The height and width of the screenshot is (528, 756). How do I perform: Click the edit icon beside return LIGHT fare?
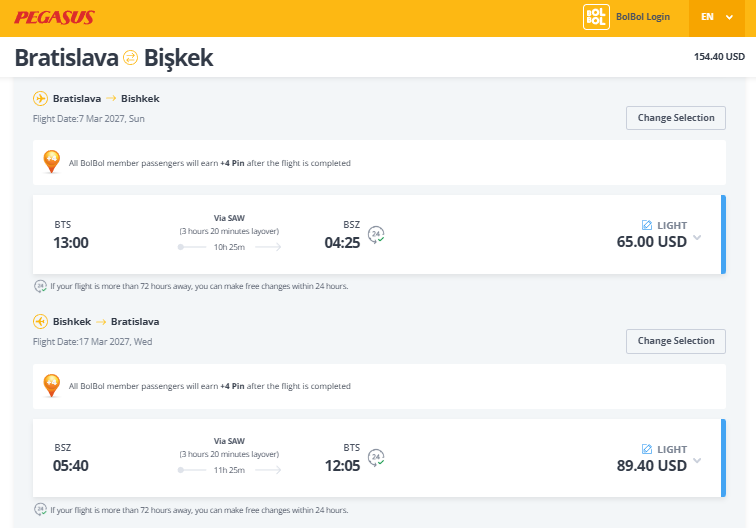coord(647,449)
